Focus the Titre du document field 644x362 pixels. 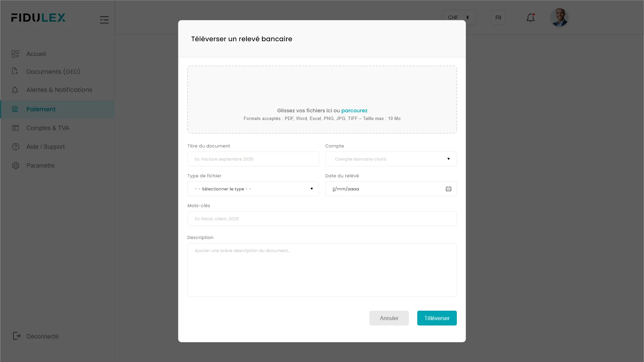click(253, 159)
